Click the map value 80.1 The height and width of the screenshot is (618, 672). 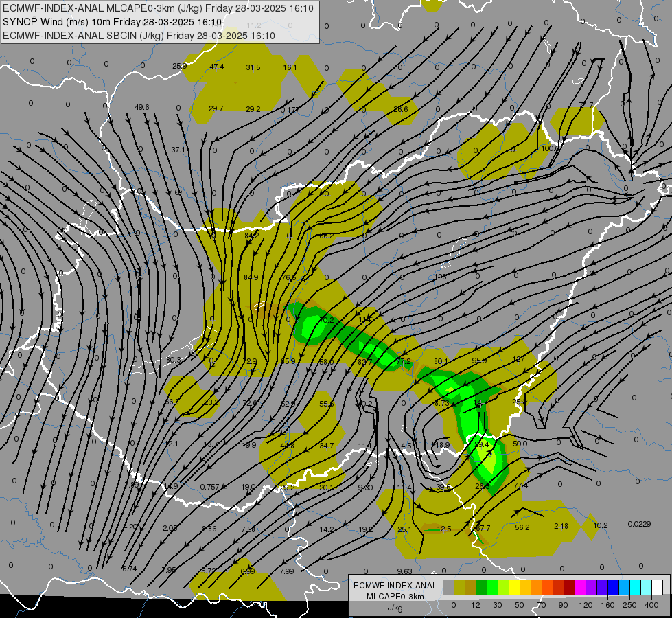(441, 362)
